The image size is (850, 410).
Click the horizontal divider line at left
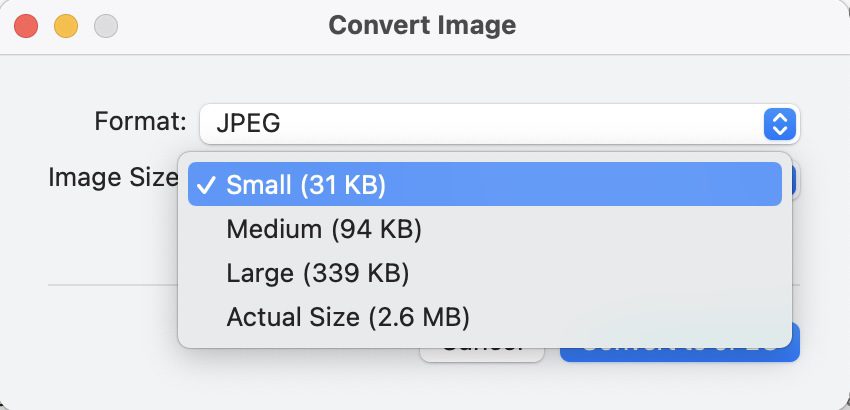click(x=110, y=284)
